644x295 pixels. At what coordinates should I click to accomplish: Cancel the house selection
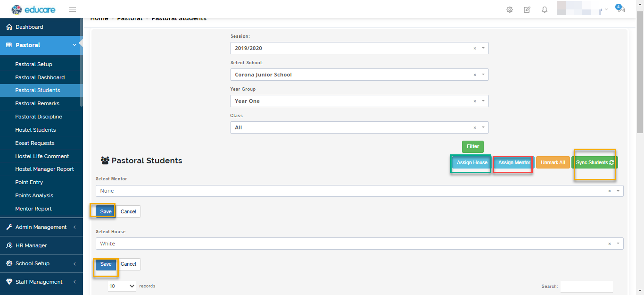tap(128, 264)
